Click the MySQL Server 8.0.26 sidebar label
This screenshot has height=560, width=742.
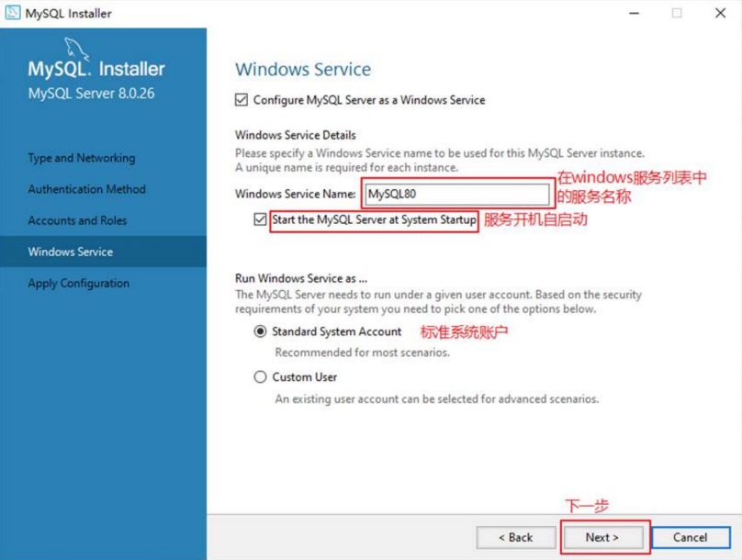tap(91, 94)
